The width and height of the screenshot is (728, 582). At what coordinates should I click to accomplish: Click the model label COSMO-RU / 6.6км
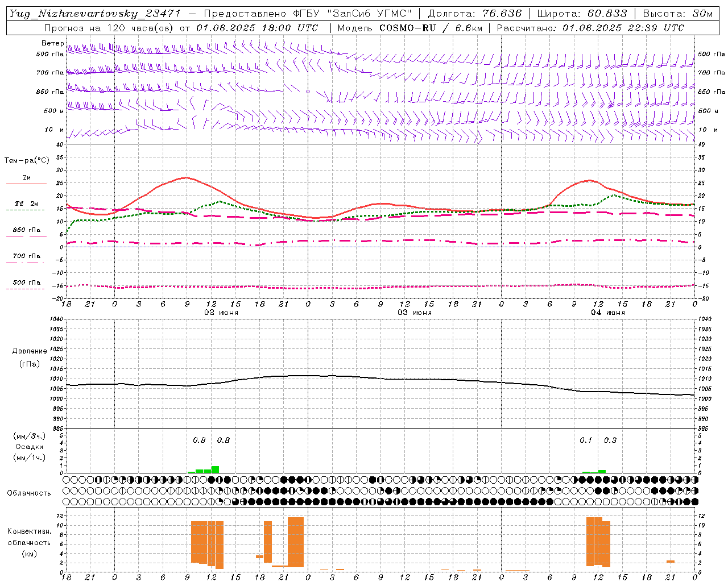point(431,28)
